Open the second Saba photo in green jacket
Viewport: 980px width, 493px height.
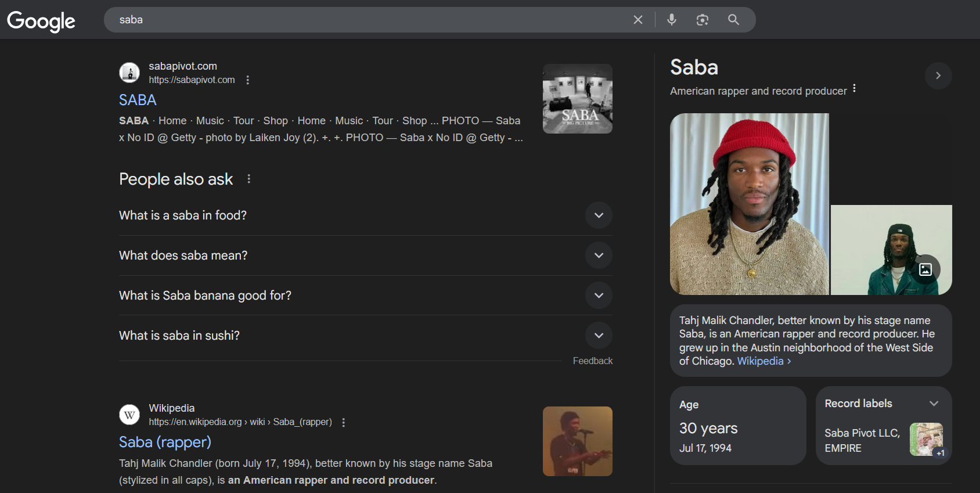click(x=891, y=250)
